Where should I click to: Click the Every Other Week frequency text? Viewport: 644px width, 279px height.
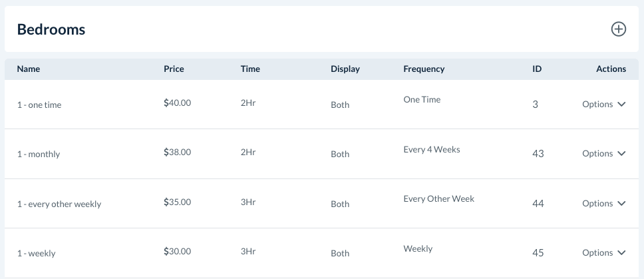pyautogui.click(x=439, y=199)
